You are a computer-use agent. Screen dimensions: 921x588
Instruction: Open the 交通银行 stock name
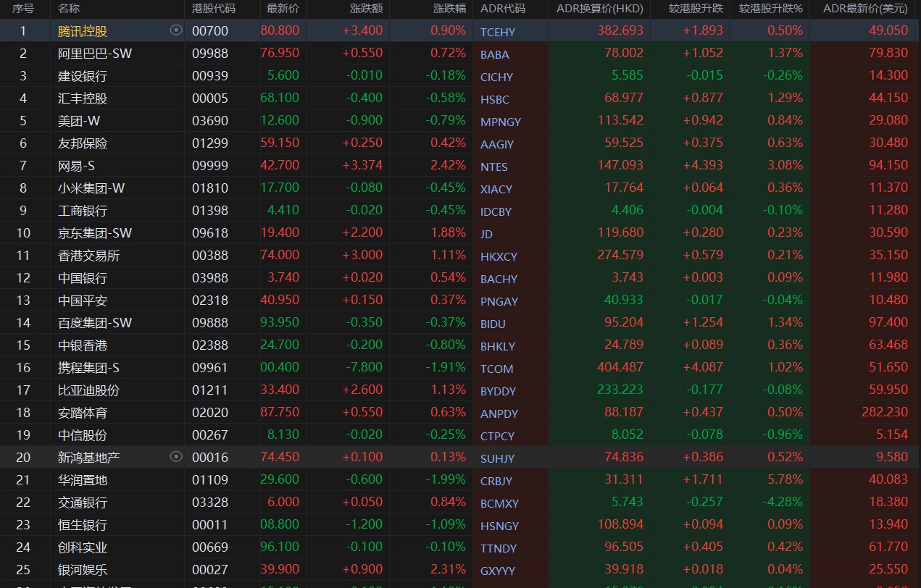coord(83,503)
